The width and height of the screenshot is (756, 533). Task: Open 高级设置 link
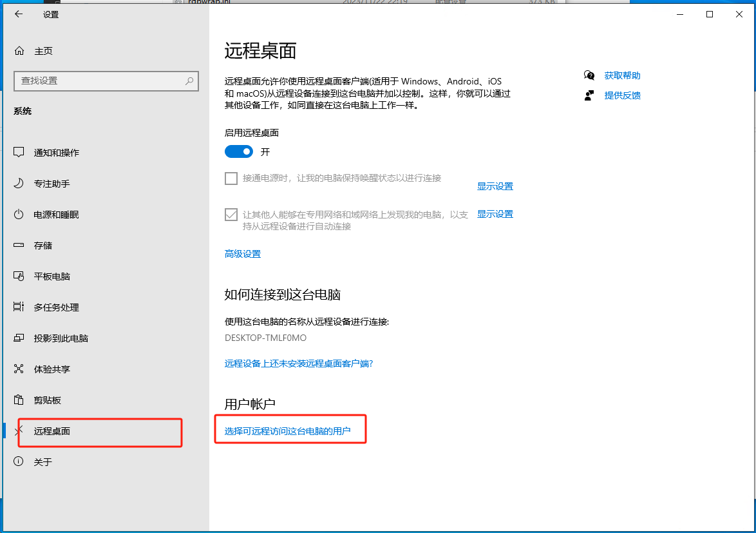click(243, 254)
